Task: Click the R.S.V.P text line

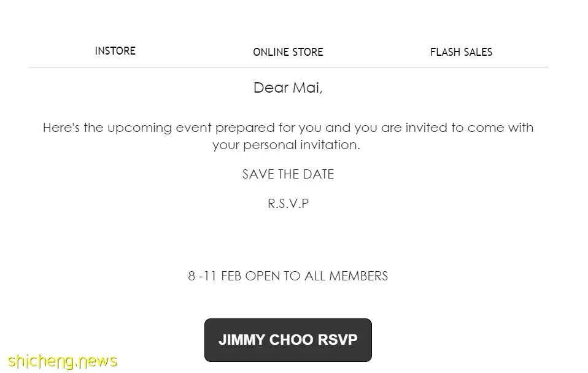Action: 288,204
